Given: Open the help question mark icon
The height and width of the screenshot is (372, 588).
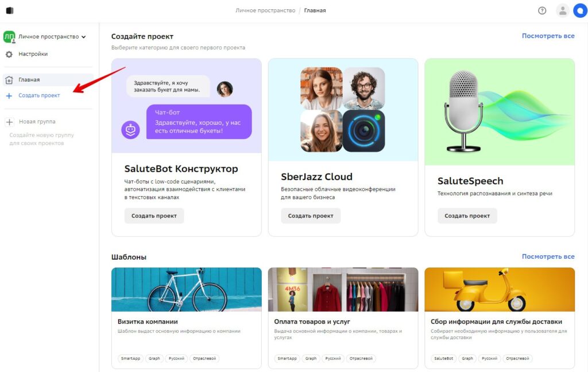Looking at the screenshot, I should pos(542,10).
